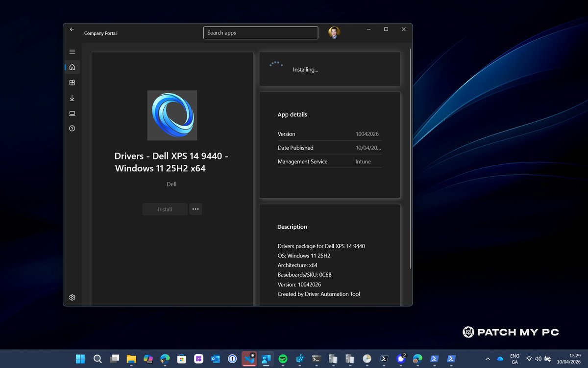The width and height of the screenshot is (588, 368).
Task: Select the Version value 10042026
Action: pos(367,134)
